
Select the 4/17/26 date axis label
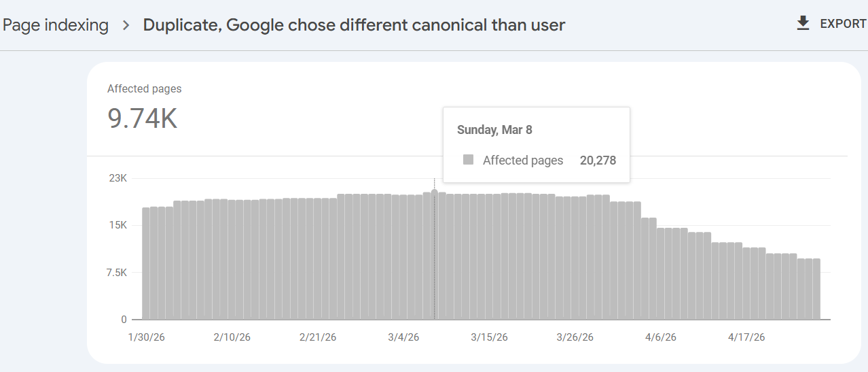coord(746,337)
